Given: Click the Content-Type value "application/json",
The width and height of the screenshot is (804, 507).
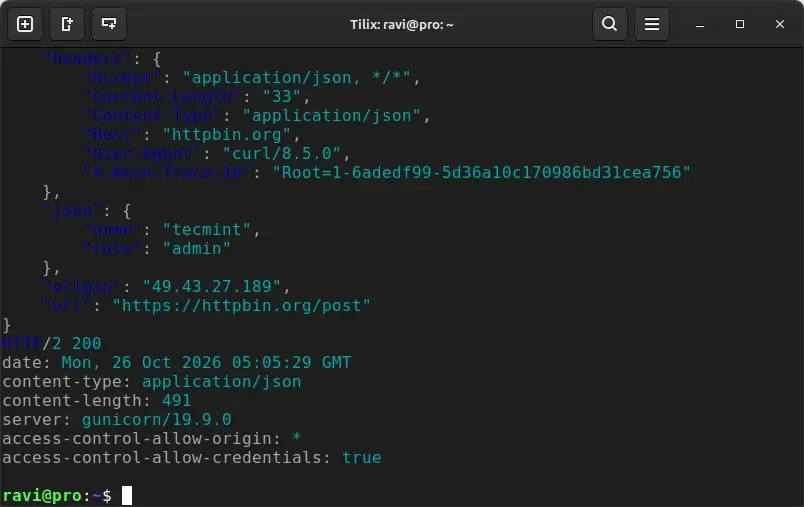Looking at the screenshot, I should (336, 115).
